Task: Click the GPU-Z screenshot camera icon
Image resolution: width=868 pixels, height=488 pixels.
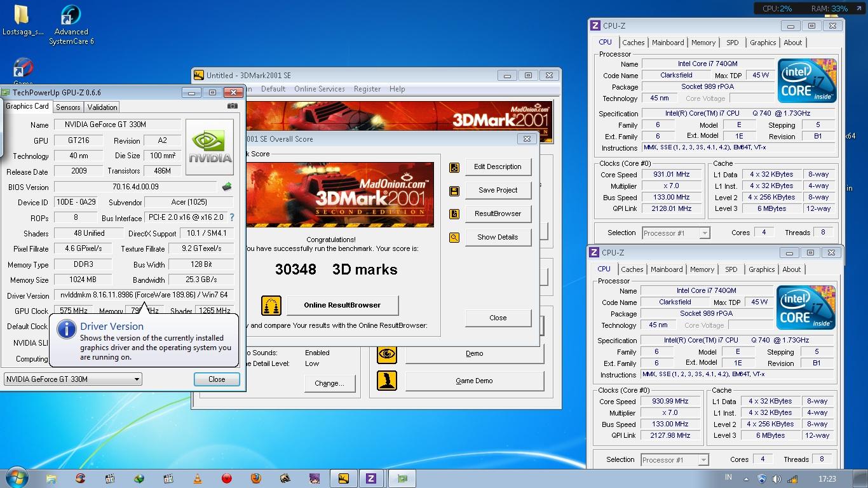Action: 233,107
